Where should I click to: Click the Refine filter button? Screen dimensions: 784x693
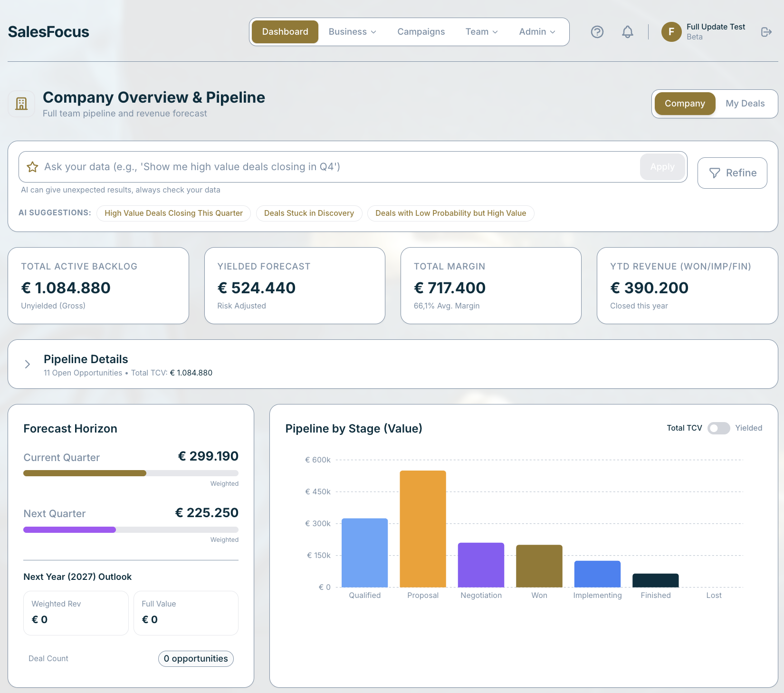coord(732,173)
